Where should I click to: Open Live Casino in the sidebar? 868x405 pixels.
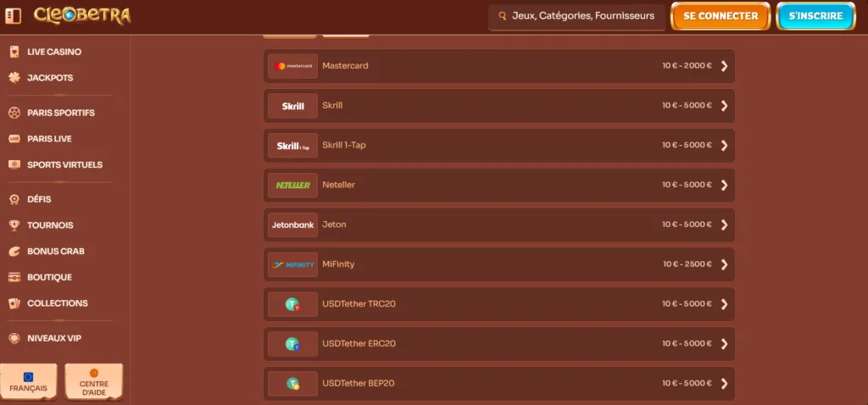click(53, 52)
